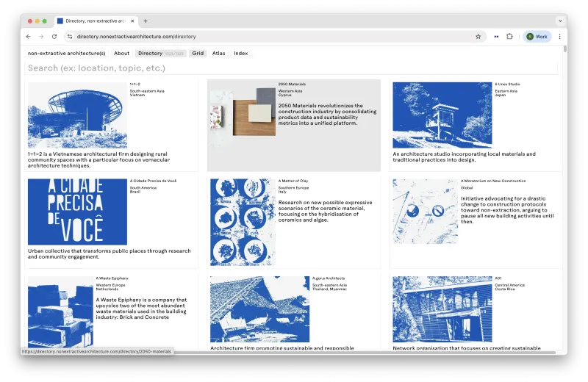Open A Cidade Precisa de Você image
This screenshot has height=382, width=588.
coord(77,212)
